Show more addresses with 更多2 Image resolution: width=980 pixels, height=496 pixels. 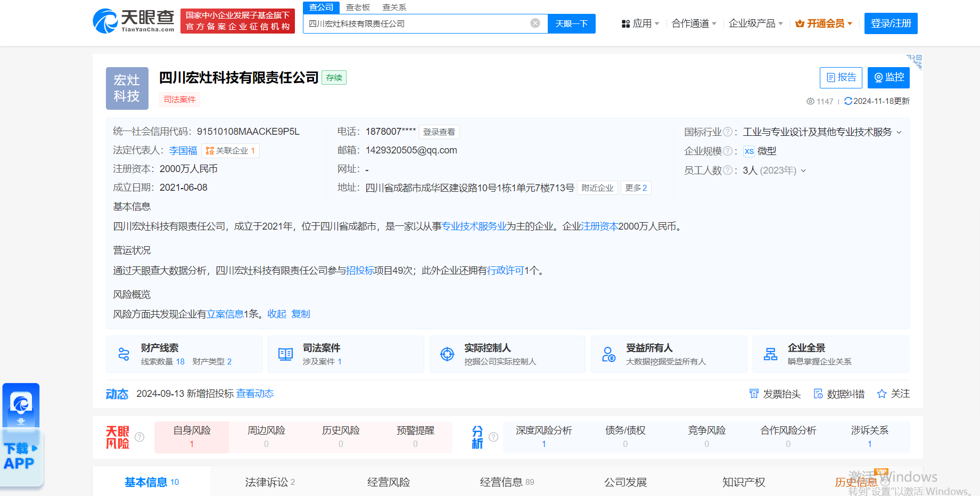(x=636, y=188)
